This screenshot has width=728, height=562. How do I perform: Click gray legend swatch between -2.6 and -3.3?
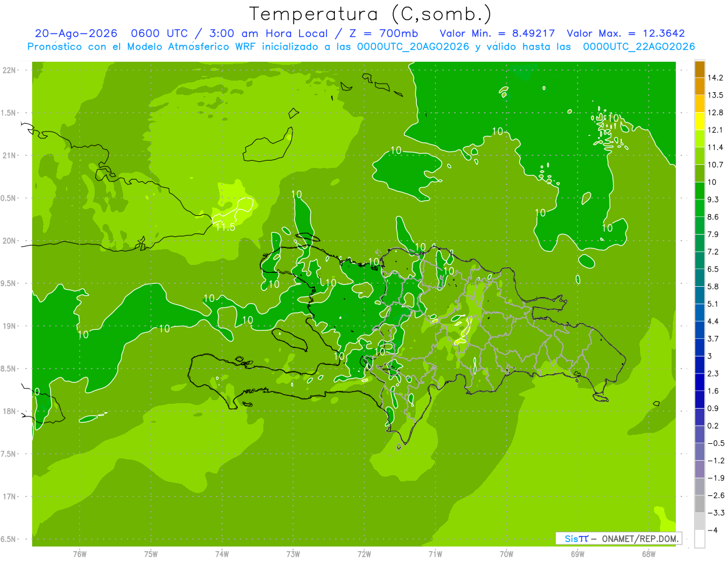[x=699, y=504]
